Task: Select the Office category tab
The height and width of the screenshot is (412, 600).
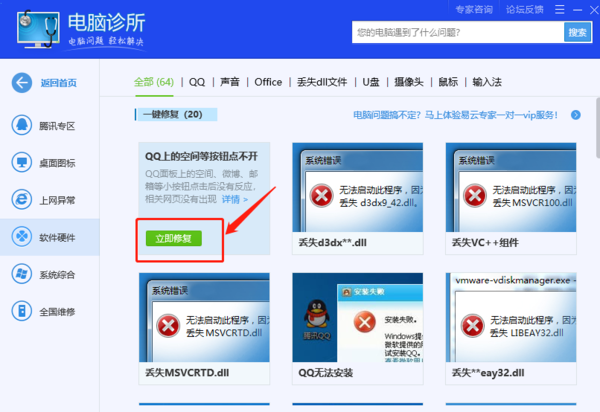Action: point(268,82)
